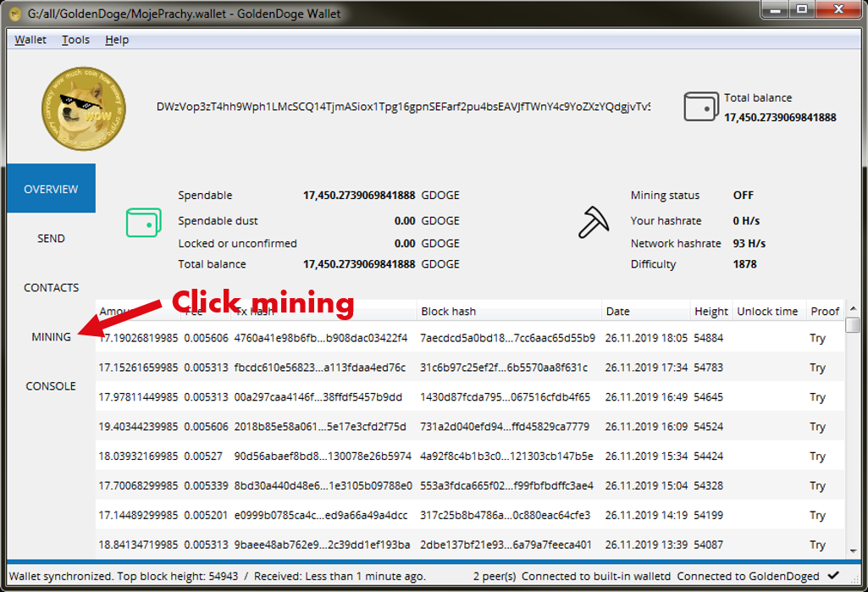
Task: Click block hash 2dbe137bf21e93...6a79a7feeca401
Action: click(x=506, y=545)
